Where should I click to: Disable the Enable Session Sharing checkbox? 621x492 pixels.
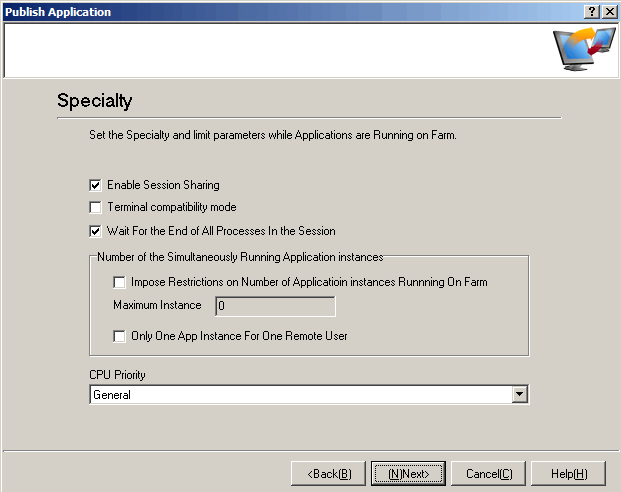tap(96, 185)
